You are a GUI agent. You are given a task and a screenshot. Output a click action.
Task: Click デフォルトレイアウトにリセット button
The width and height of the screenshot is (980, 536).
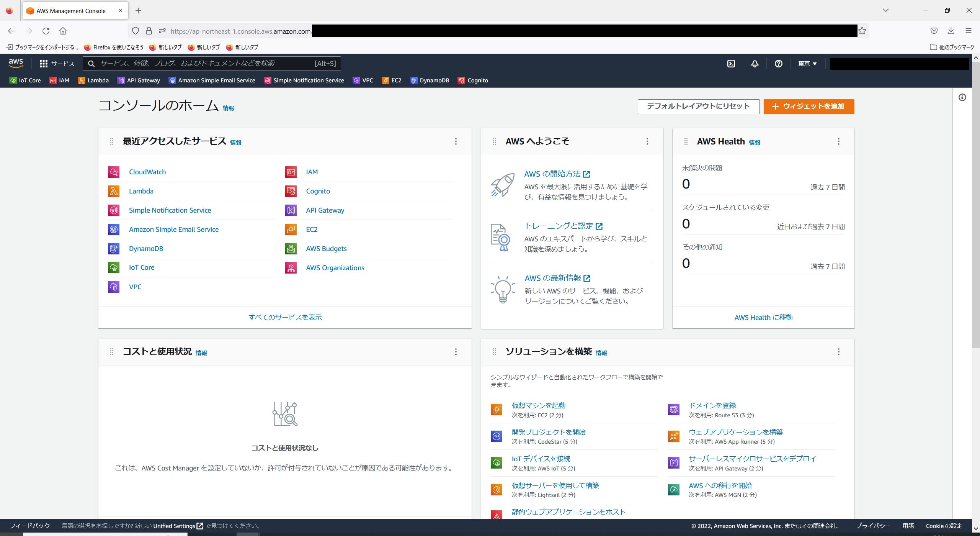699,107
